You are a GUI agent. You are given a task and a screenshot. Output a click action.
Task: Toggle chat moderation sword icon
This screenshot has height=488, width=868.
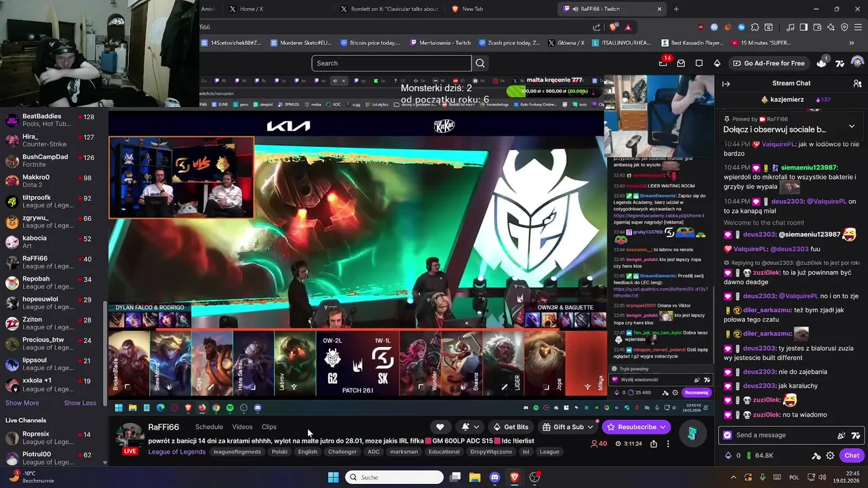816,455
